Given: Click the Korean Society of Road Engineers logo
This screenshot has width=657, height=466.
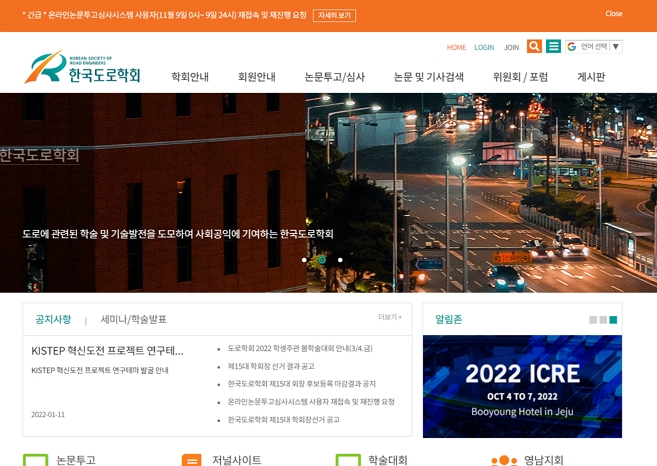Looking at the screenshot, I should [82, 69].
